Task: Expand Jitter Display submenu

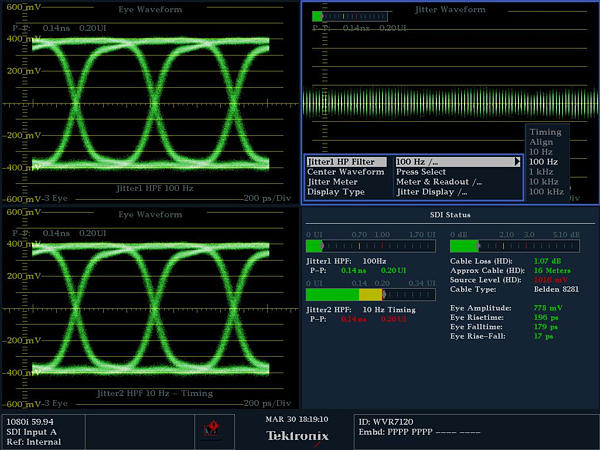Action: 432,191
